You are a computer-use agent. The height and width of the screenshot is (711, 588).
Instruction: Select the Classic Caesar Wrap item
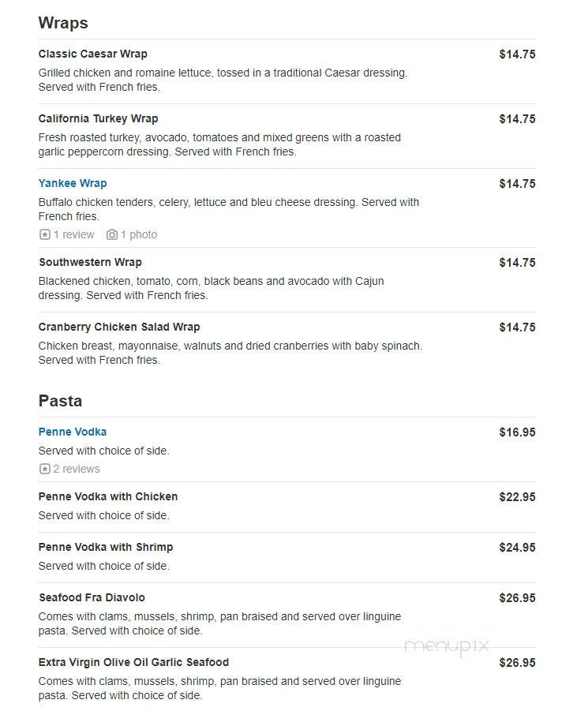click(93, 54)
